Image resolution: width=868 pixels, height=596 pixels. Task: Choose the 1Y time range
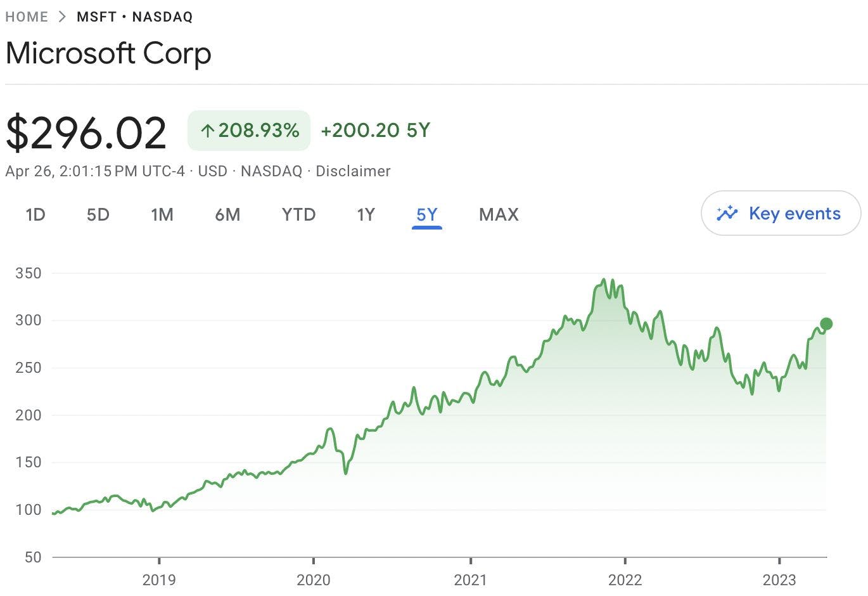coord(366,215)
